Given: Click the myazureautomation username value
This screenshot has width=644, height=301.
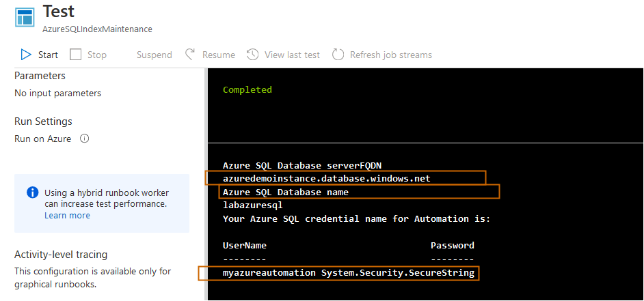Looking at the screenshot, I should click(x=269, y=273).
